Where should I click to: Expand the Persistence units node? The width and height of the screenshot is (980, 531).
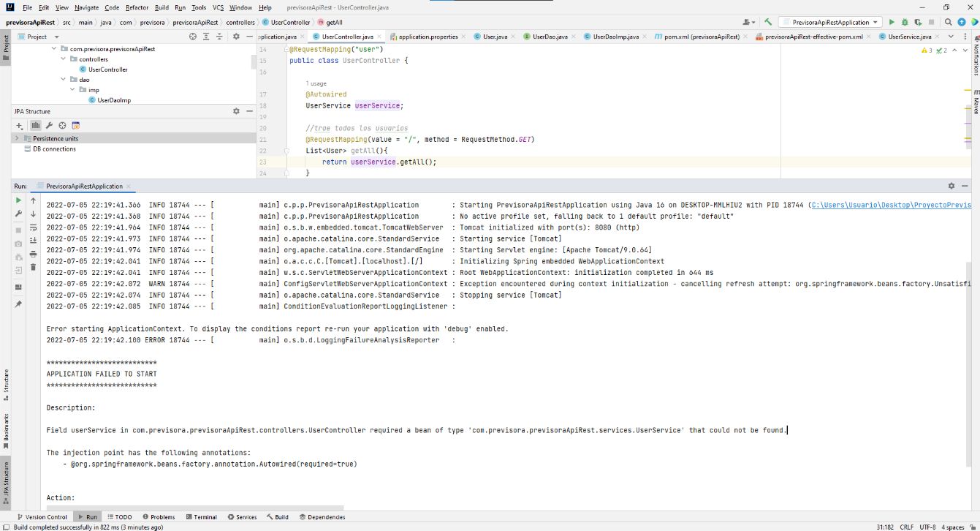(x=17, y=138)
